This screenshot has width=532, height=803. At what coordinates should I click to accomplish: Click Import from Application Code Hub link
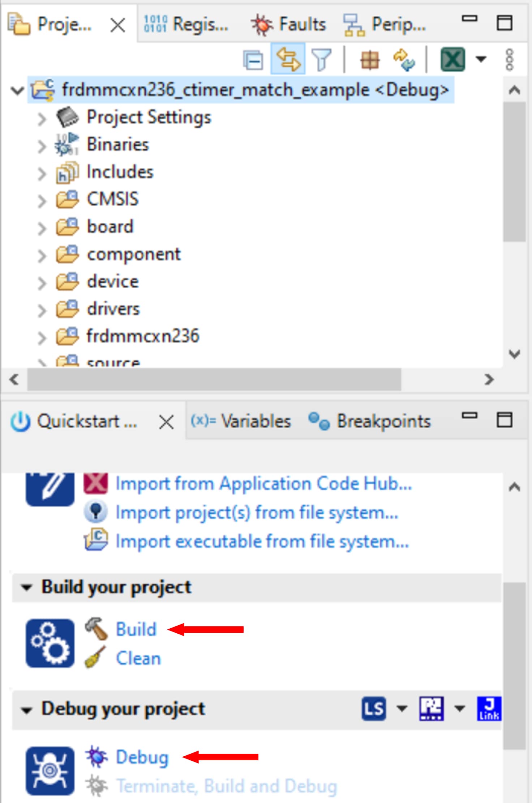point(263,484)
